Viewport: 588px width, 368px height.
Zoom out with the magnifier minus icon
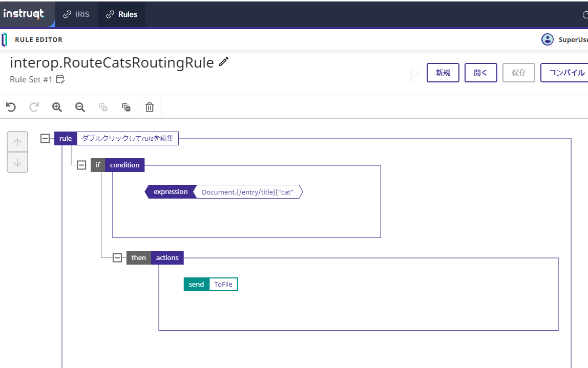pyautogui.click(x=80, y=107)
